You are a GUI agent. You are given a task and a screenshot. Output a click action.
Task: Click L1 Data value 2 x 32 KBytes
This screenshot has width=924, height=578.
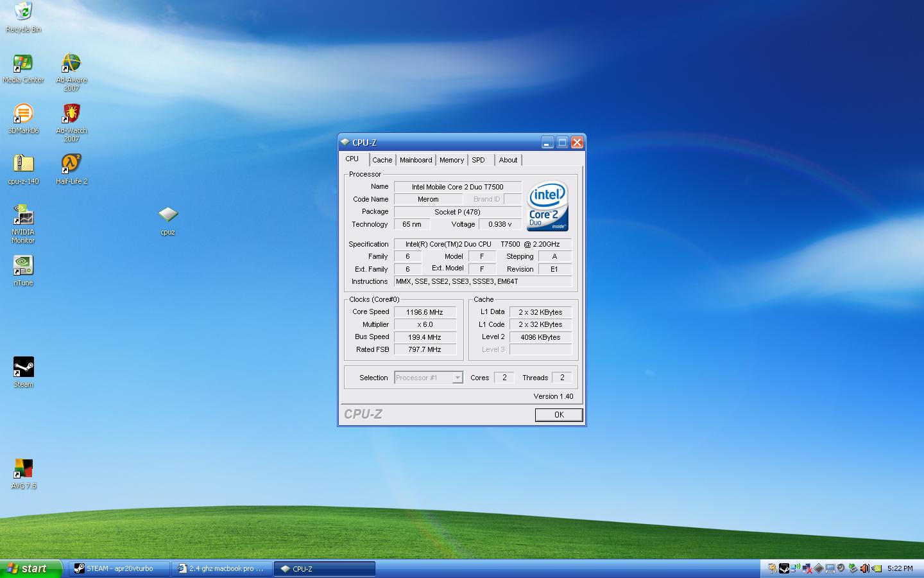(540, 312)
